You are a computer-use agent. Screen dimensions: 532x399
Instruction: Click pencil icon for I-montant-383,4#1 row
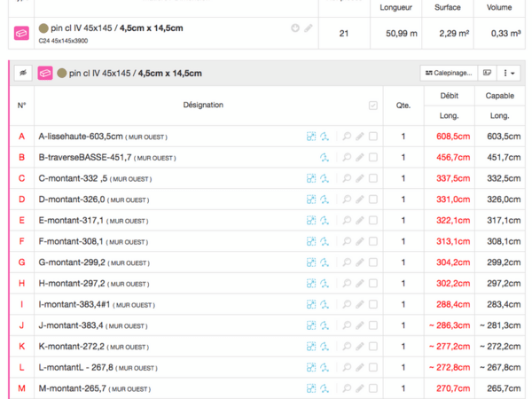[x=360, y=304]
